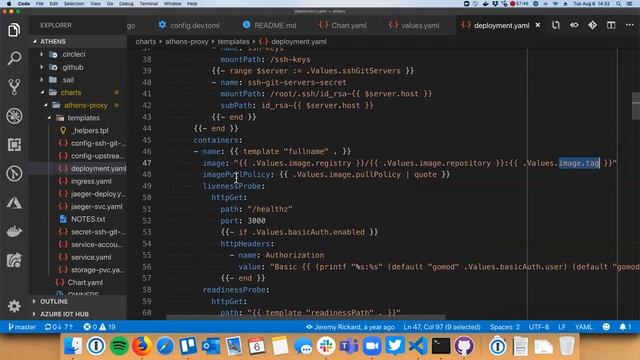Click the diamond-shaped icon in editor toolbar
Screen dimensions: 640x360
click(x=592, y=25)
